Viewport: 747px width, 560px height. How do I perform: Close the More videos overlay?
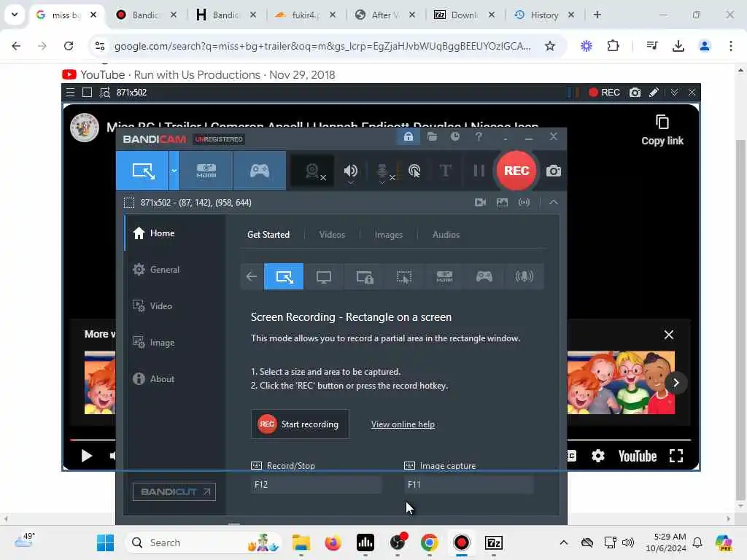(x=669, y=335)
